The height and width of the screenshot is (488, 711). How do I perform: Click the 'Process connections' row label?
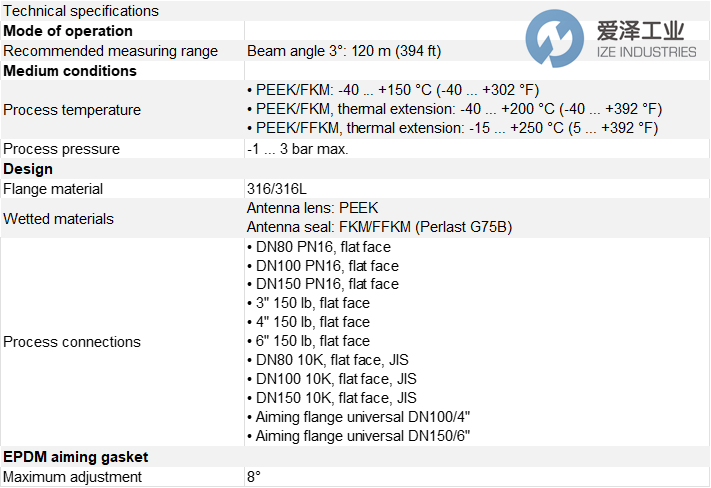[72, 342]
